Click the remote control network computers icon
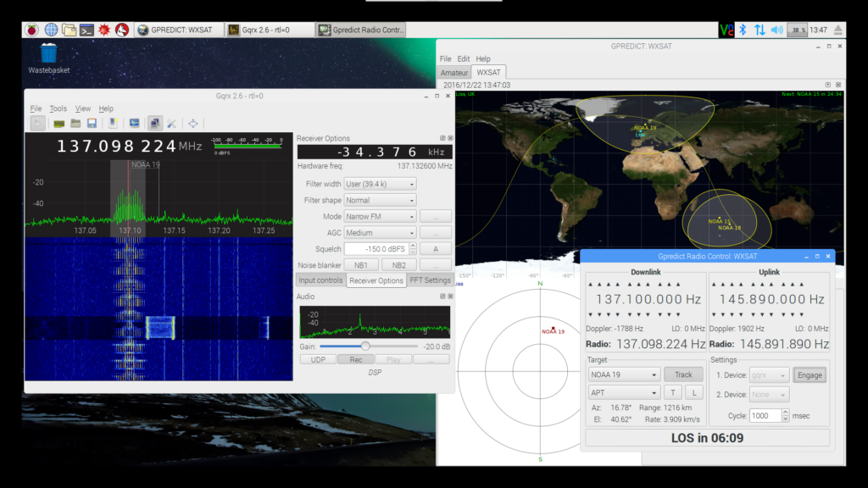Viewport: 868px width, 488px height. coord(156,124)
